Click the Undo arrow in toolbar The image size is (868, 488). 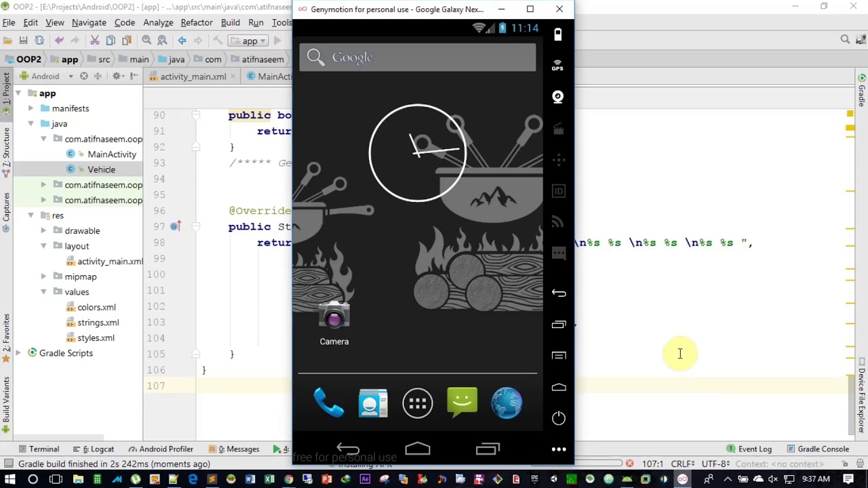point(59,41)
